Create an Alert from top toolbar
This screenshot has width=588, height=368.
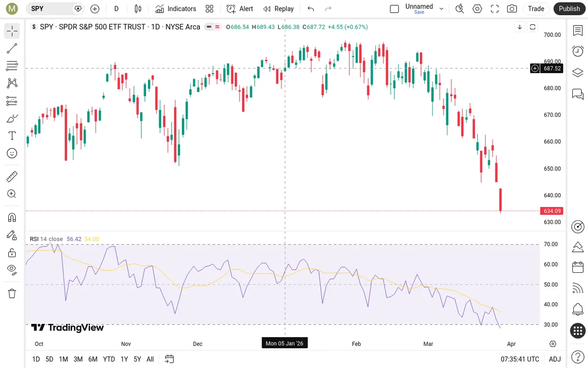[x=240, y=9]
